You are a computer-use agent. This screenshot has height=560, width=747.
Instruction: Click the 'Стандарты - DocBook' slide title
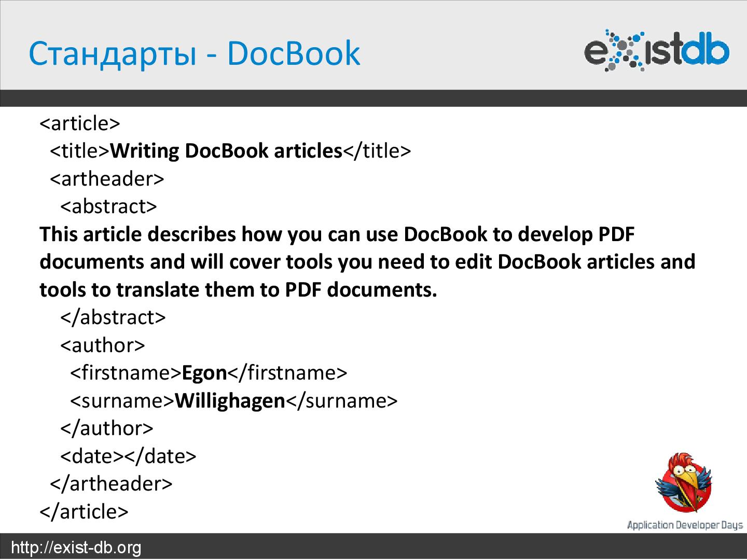(x=194, y=53)
